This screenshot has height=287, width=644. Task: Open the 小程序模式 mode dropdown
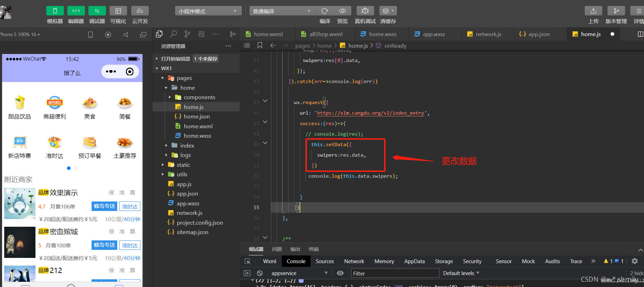208,11
